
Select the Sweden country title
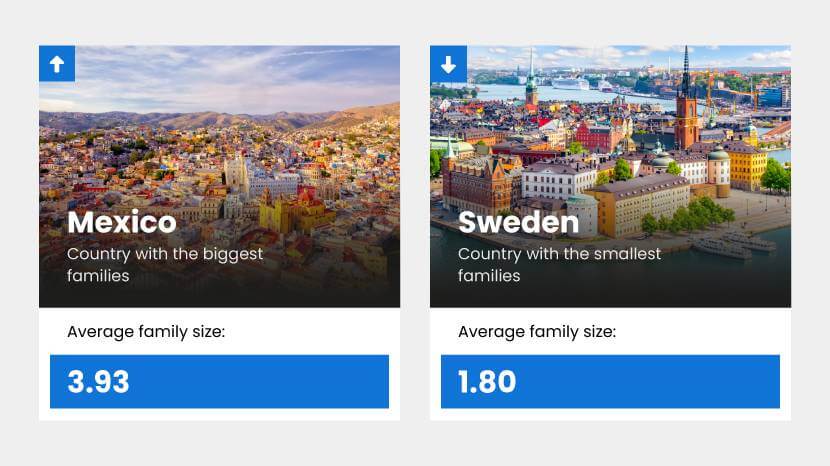click(517, 221)
